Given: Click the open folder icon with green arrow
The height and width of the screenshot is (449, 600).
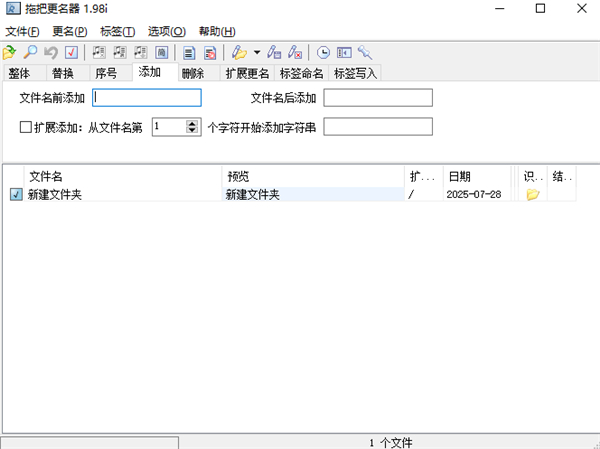Looking at the screenshot, I should [10, 52].
